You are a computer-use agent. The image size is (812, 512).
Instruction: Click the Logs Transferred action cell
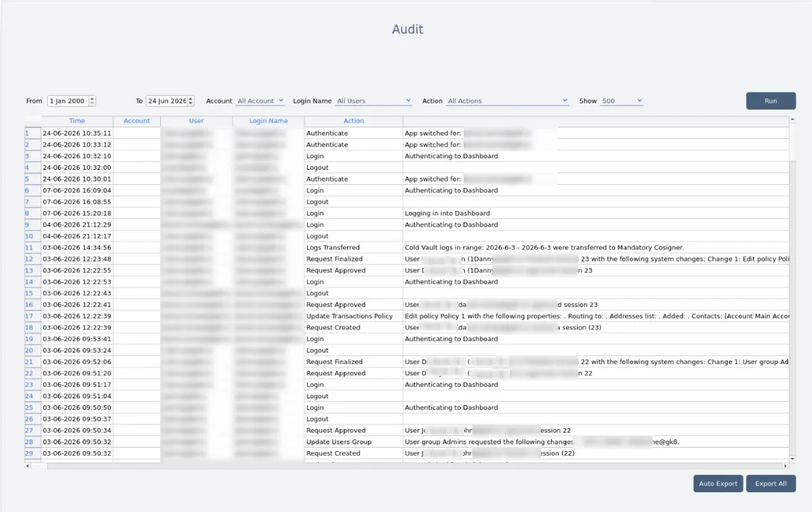tap(354, 248)
